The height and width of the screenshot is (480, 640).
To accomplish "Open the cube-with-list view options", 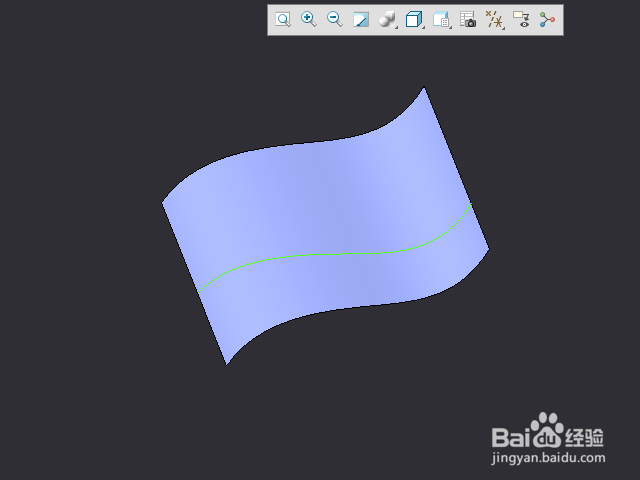I will pos(441,20).
